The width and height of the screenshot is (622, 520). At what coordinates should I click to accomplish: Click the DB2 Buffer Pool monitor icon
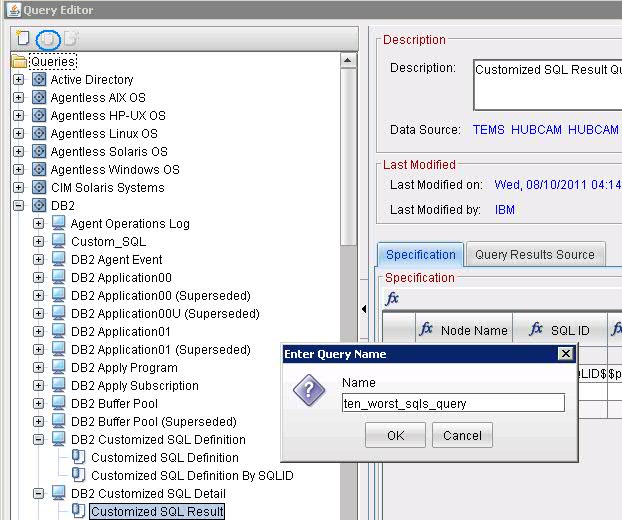59,403
